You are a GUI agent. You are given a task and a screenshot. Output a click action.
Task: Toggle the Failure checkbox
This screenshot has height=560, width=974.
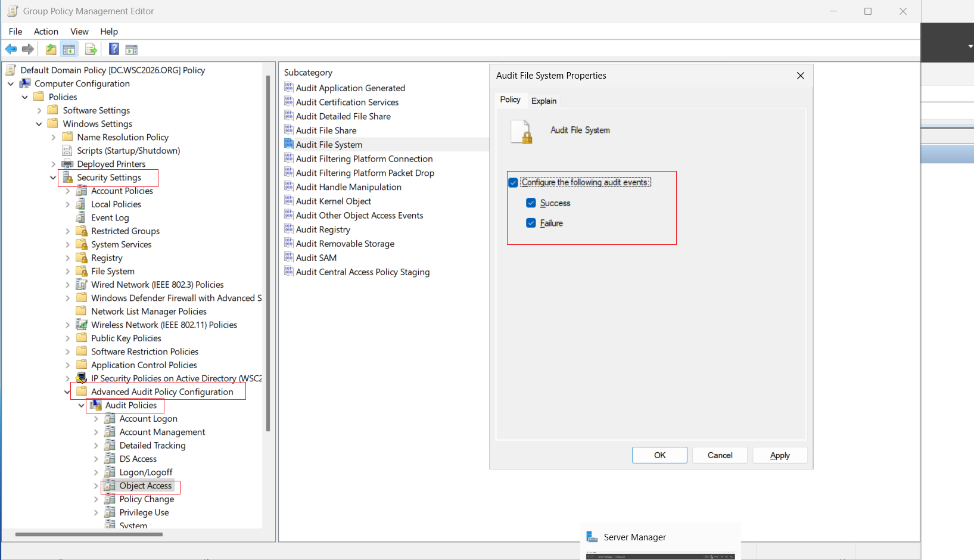tap(531, 223)
